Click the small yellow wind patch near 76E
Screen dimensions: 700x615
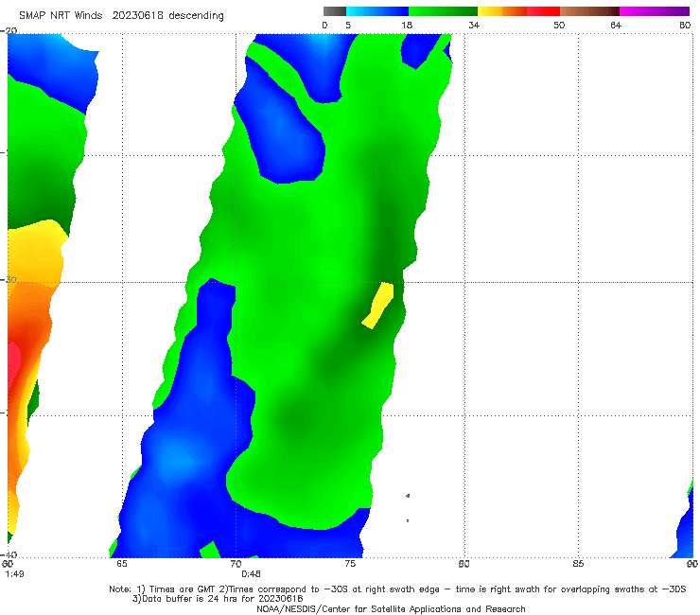pyautogui.click(x=378, y=305)
